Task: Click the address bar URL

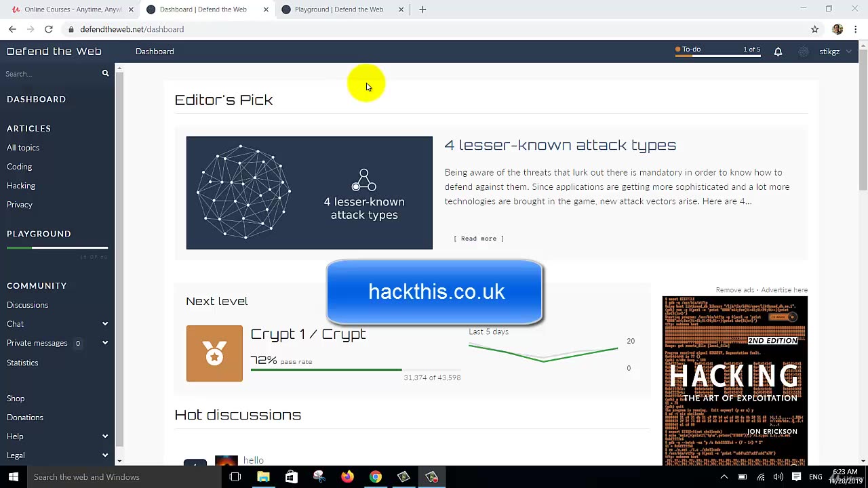Action: (x=132, y=29)
